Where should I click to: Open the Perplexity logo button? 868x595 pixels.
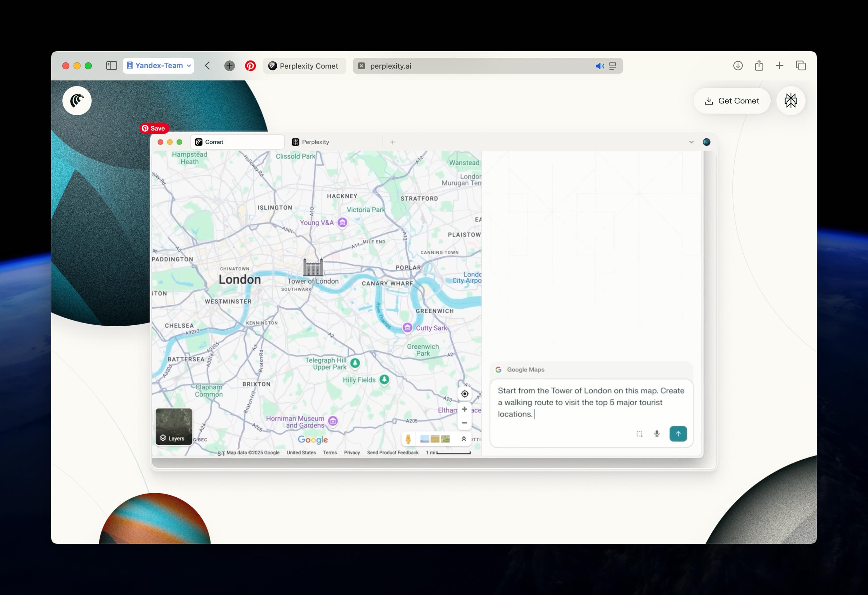point(791,100)
